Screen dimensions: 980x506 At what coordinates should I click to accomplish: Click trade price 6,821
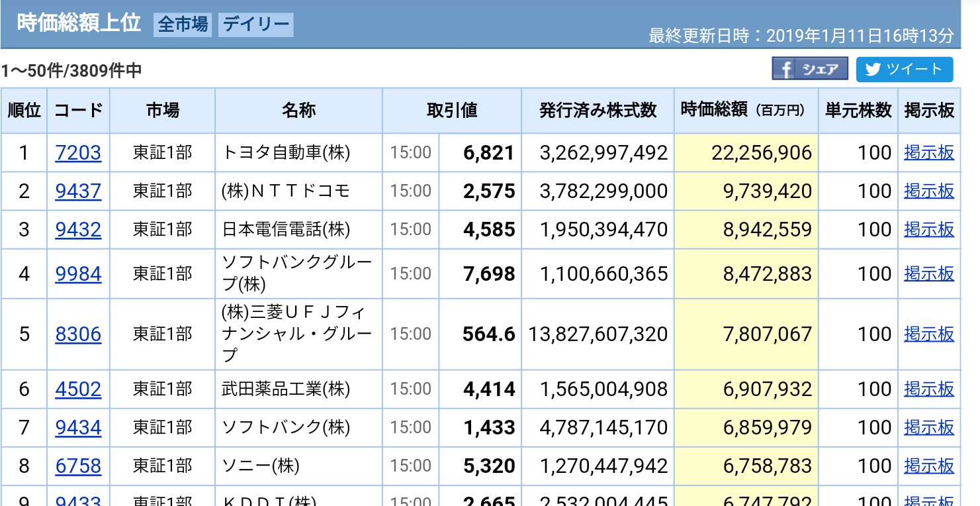[x=489, y=153]
